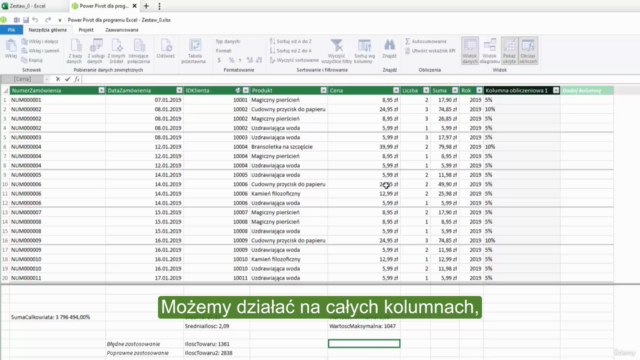640x360 pixels.
Task: Click Wklej i zamień
Action: coord(40,51)
